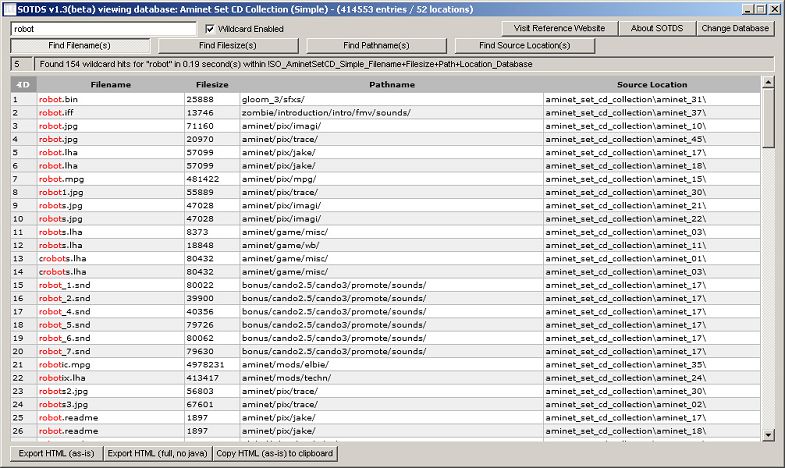Click the search text field containing "robot"
The width and height of the screenshot is (785, 468).
tap(103, 29)
